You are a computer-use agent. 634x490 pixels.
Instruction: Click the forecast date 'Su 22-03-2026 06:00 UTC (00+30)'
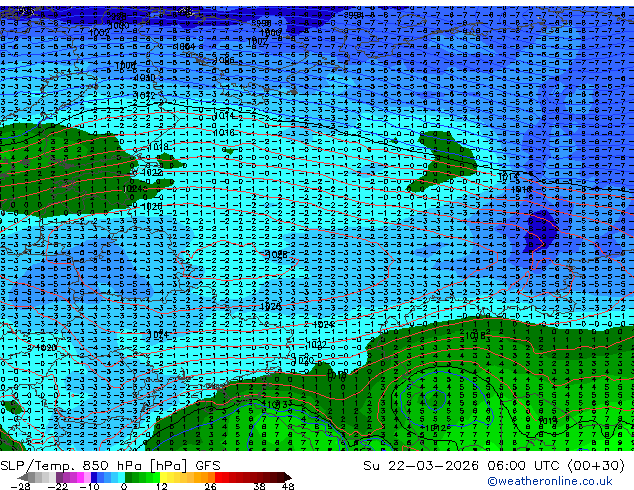click(x=494, y=466)
